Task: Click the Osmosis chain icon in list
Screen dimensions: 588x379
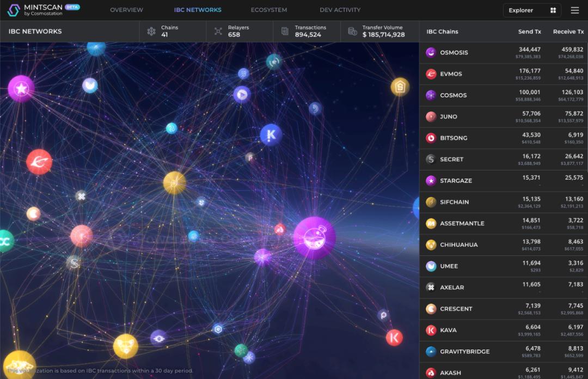Action: pyautogui.click(x=431, y=53)
